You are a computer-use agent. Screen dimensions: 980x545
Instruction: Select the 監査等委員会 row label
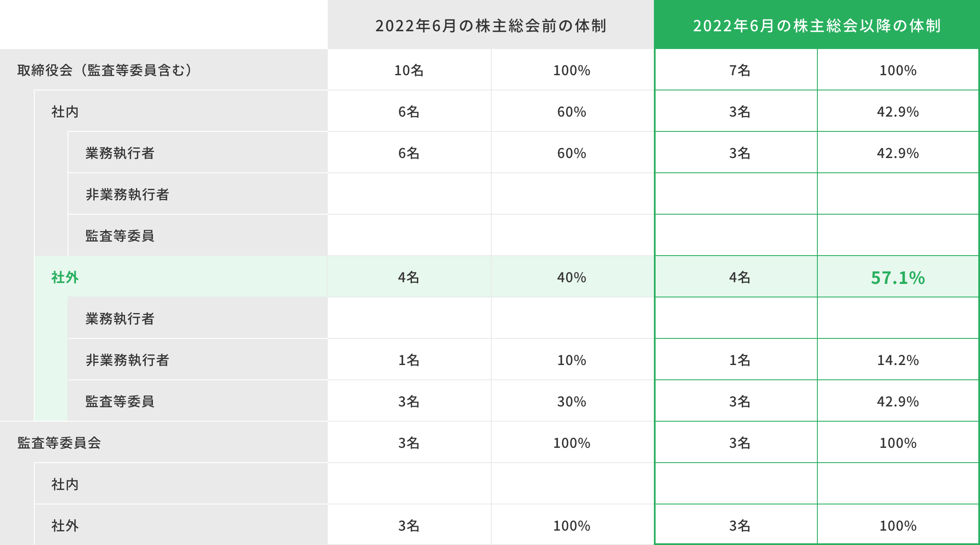click(59, 443)
